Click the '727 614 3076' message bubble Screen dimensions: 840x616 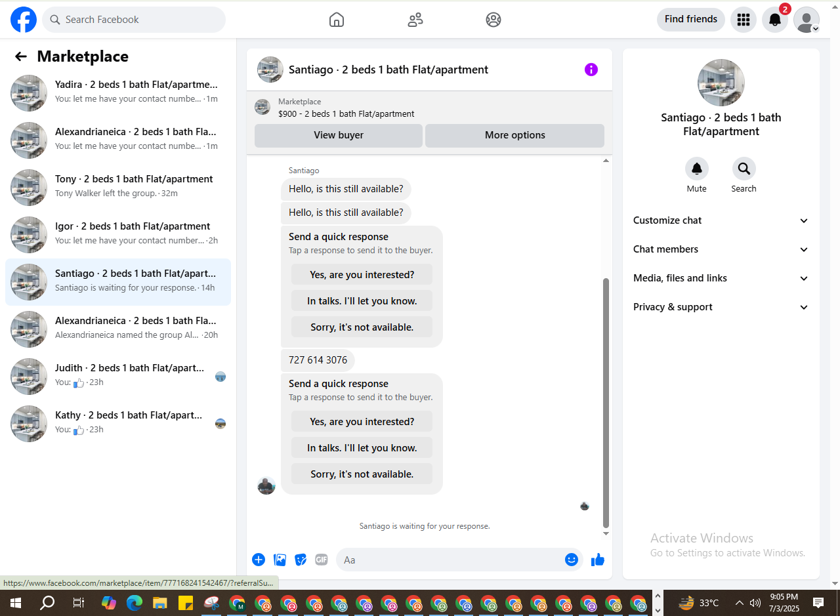coord(318,360)
